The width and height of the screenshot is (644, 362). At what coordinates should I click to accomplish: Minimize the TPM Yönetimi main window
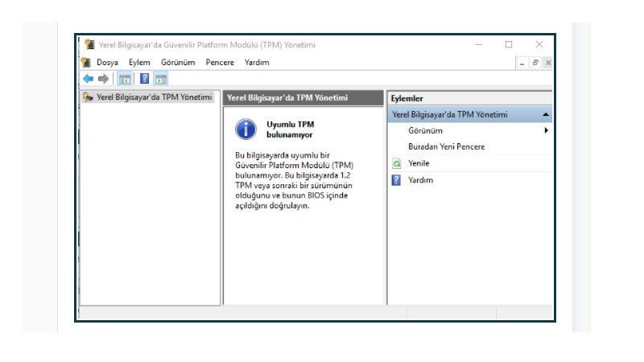coord(478,44)
